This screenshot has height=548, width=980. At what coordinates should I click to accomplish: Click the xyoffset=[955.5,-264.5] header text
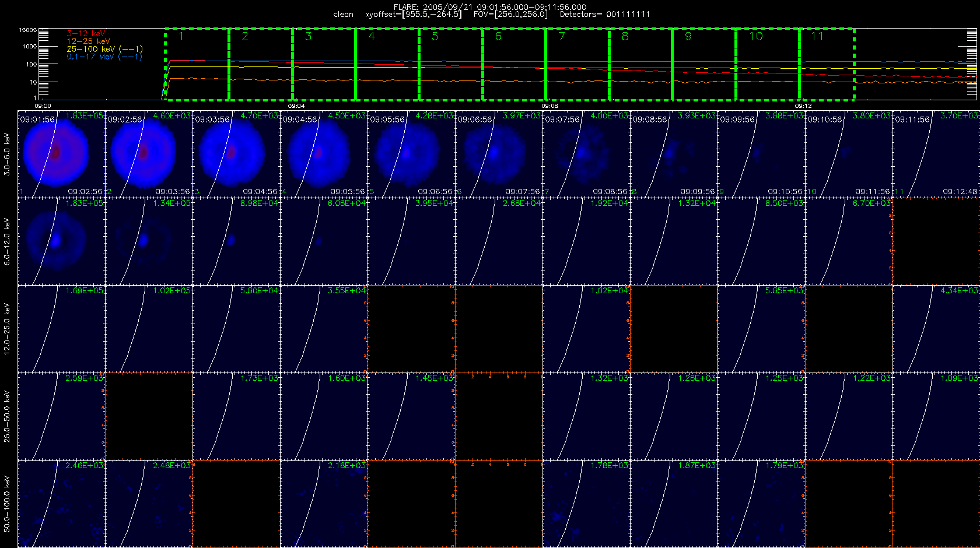click(414, 14)
